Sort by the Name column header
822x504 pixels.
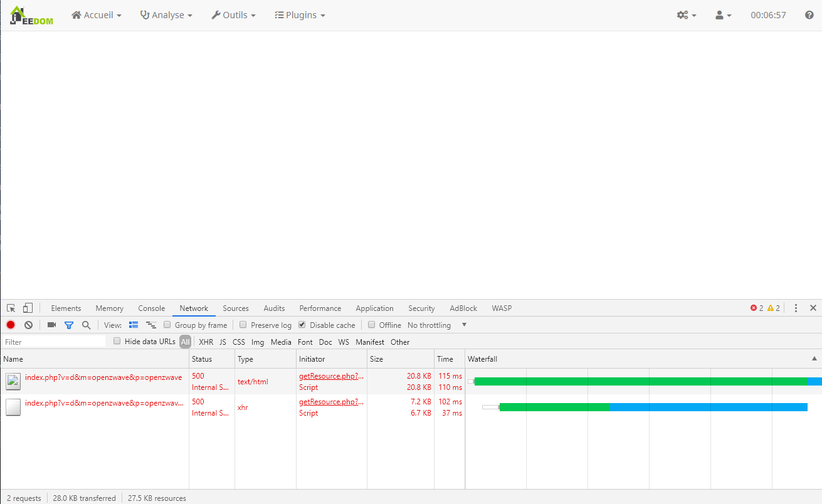click(95, 359)
